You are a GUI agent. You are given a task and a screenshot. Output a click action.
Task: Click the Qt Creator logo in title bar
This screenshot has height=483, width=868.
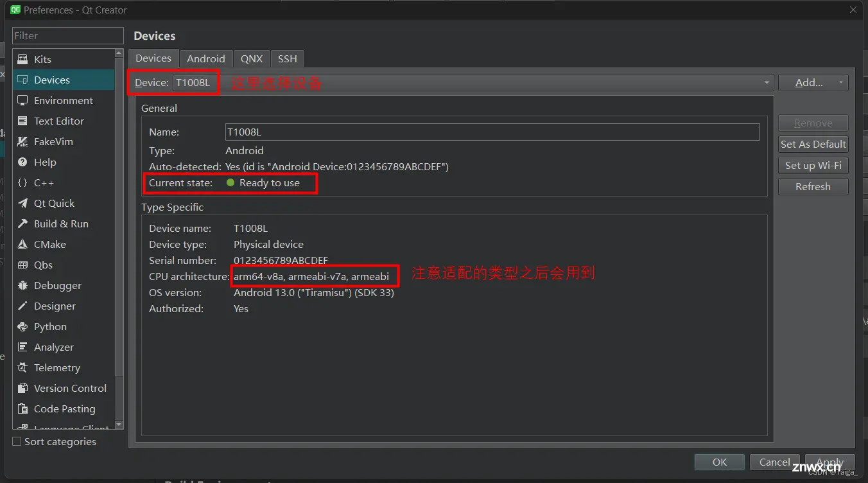coord(15,10)
